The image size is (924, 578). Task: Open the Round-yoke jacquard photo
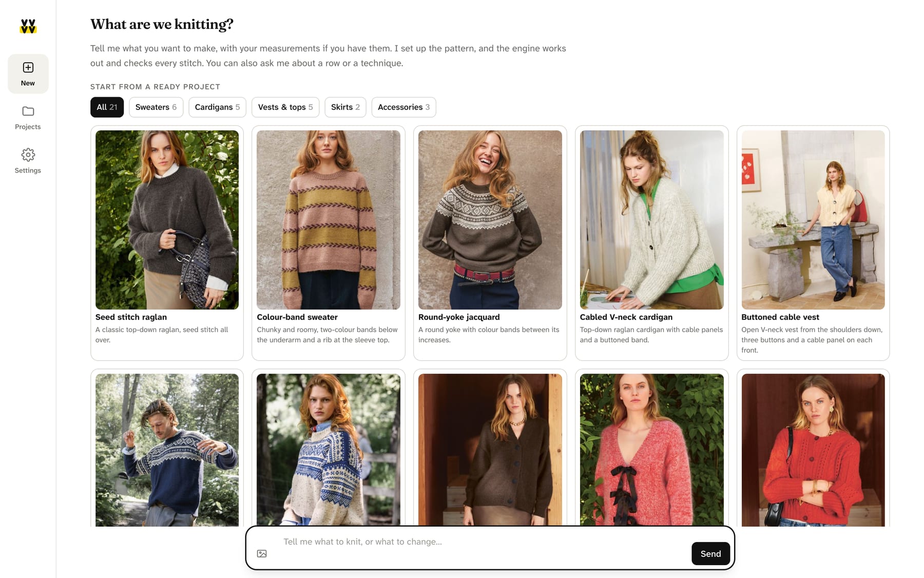(x=490, y=219)
